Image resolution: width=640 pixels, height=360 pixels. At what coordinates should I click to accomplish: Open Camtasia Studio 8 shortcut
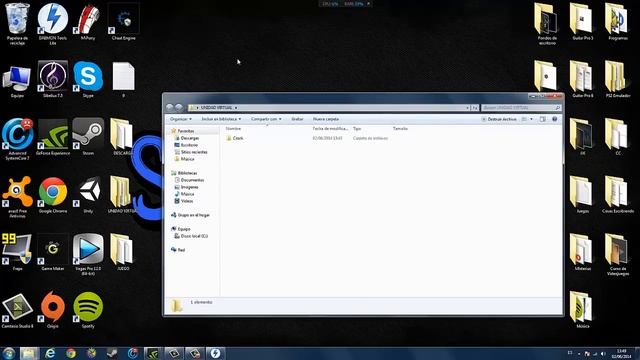click(x=17, y=310)
